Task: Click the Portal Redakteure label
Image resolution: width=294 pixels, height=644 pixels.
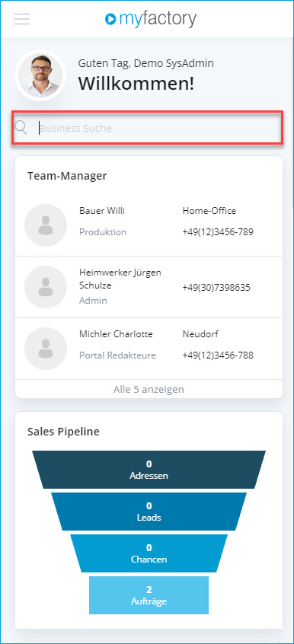Action: [x=117, y=355]
